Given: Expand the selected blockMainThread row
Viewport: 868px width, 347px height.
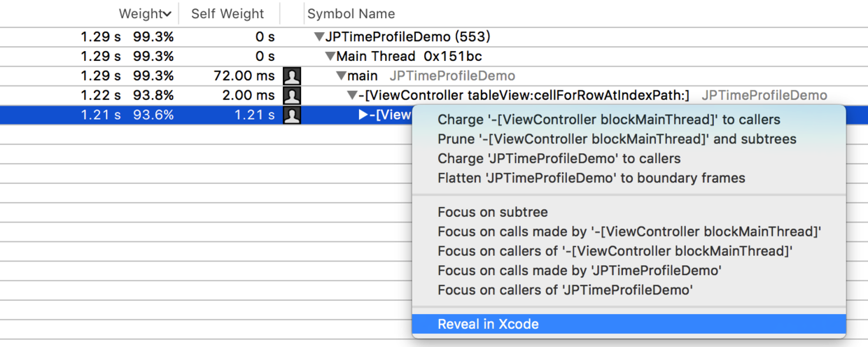Looking at the screenshot, I should pos(363,115).
